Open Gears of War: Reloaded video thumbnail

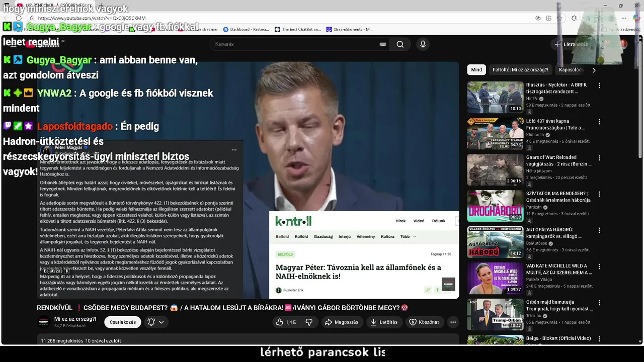coord(495,170)
